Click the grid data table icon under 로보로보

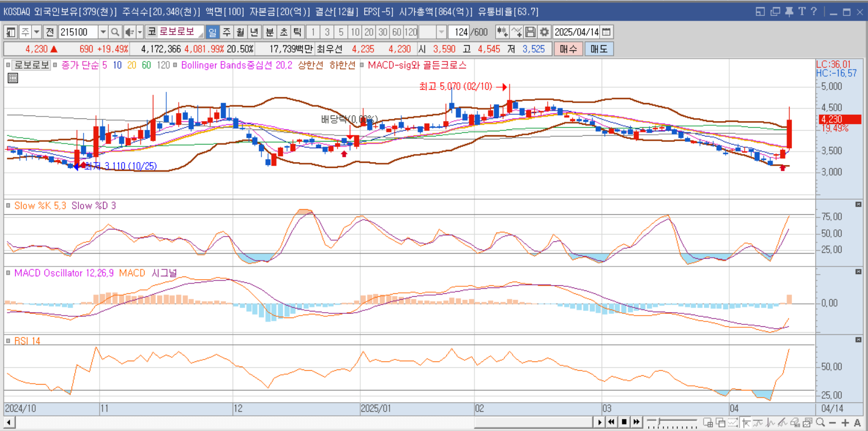click(12, 78)
